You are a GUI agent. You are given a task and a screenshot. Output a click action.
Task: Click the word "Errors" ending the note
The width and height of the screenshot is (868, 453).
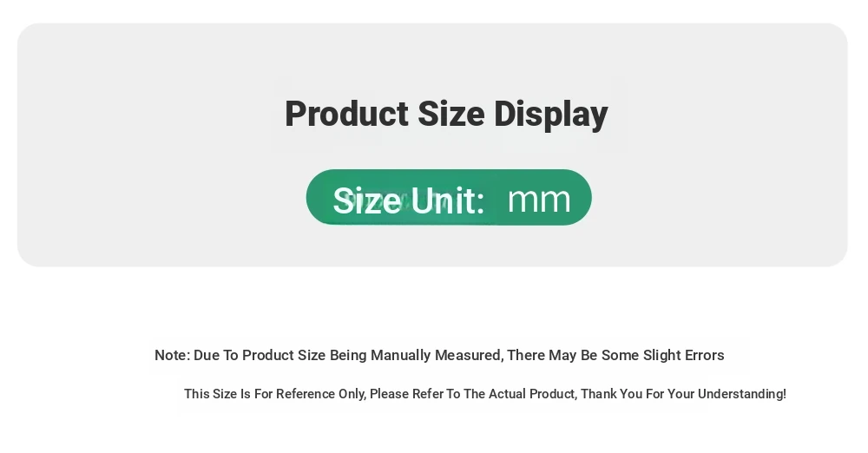tap(705, 355)
